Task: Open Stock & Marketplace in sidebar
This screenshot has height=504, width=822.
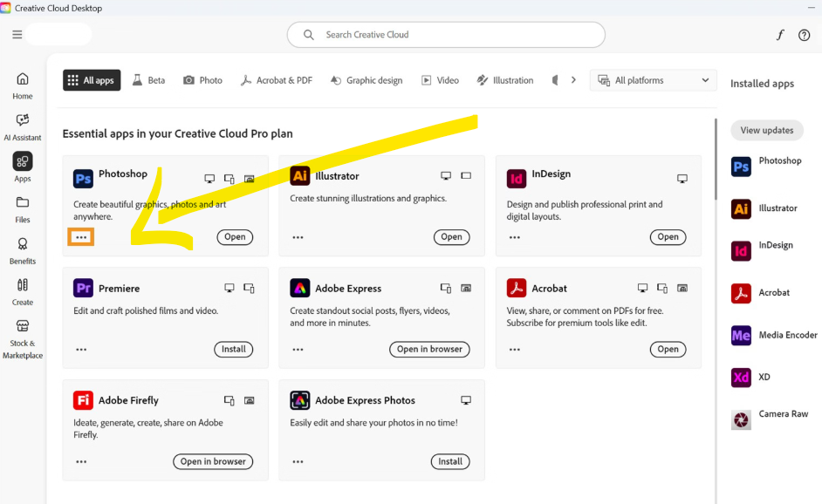Action: (23, 339)
